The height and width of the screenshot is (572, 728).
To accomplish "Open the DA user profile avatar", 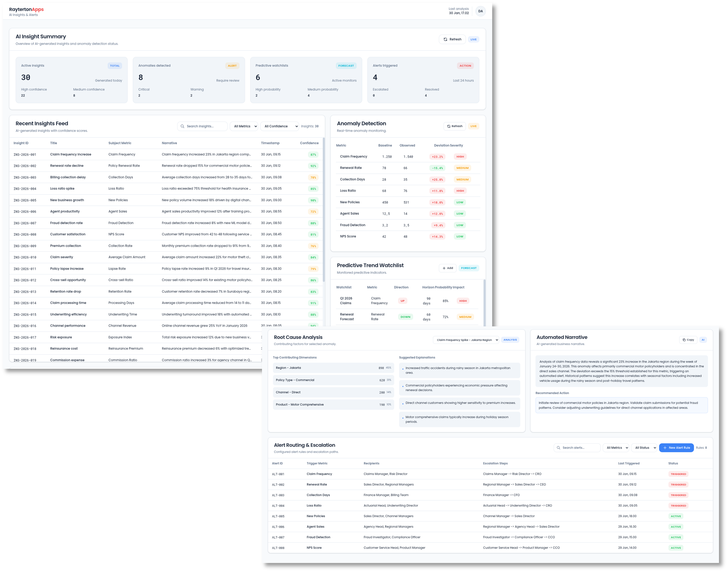I will coord(481,11).
